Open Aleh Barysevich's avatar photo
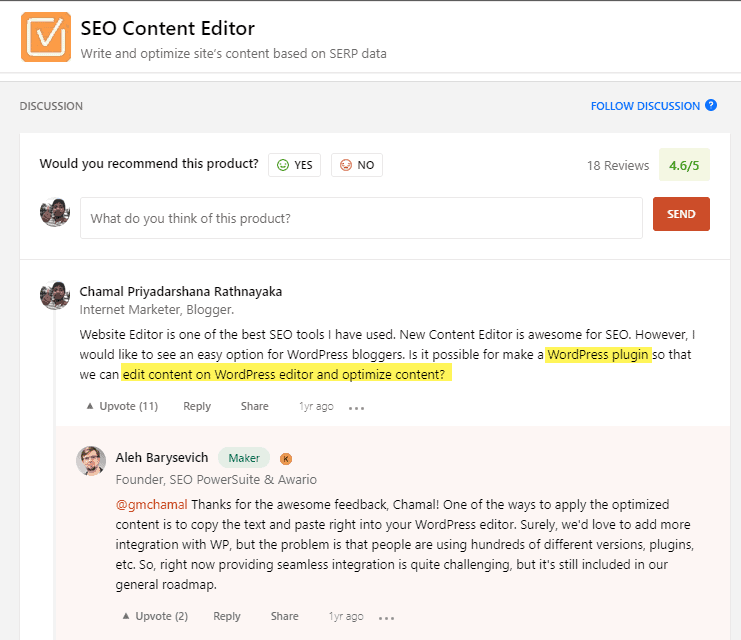Screen dimensions: 741x640 91,460
